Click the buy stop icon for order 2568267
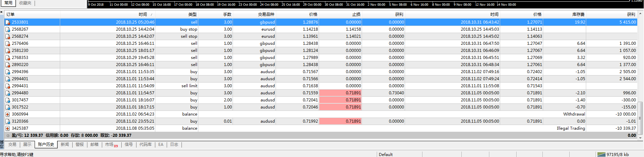 pyautogui.click(x=7, y=29)
